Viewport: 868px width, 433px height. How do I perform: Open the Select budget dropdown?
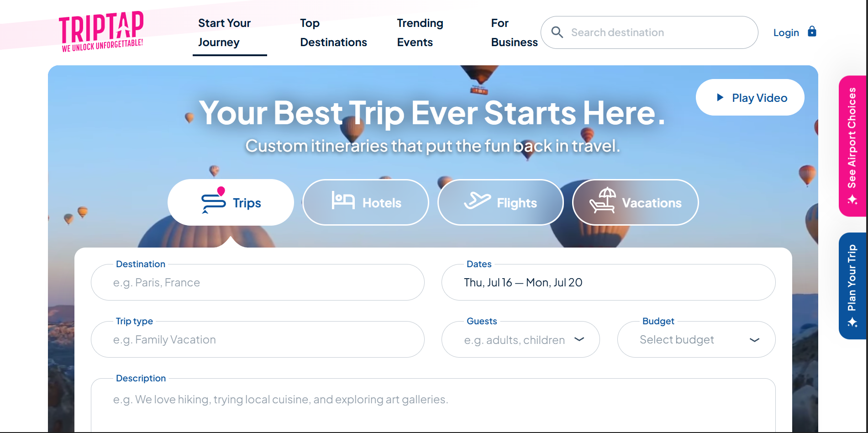[x=754, y=340]
